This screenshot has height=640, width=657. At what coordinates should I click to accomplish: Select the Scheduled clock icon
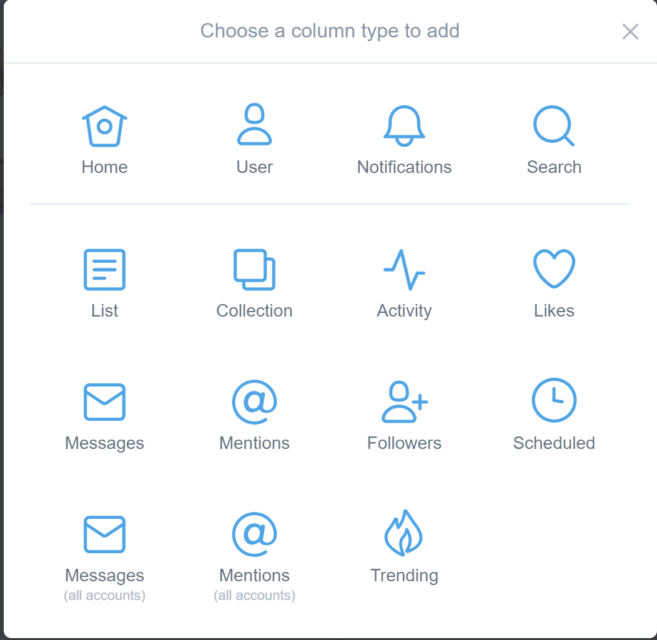click(554, 400)
